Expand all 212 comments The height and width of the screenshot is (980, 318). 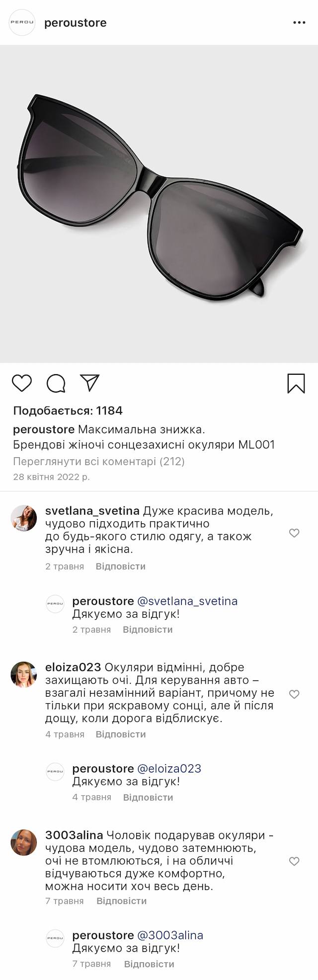(x=99, y=461)
